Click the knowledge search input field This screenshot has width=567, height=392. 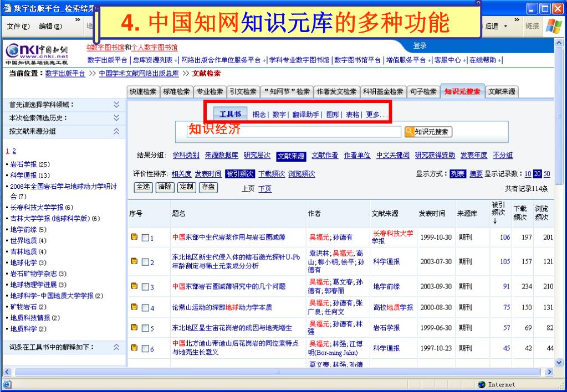[294, 131]
